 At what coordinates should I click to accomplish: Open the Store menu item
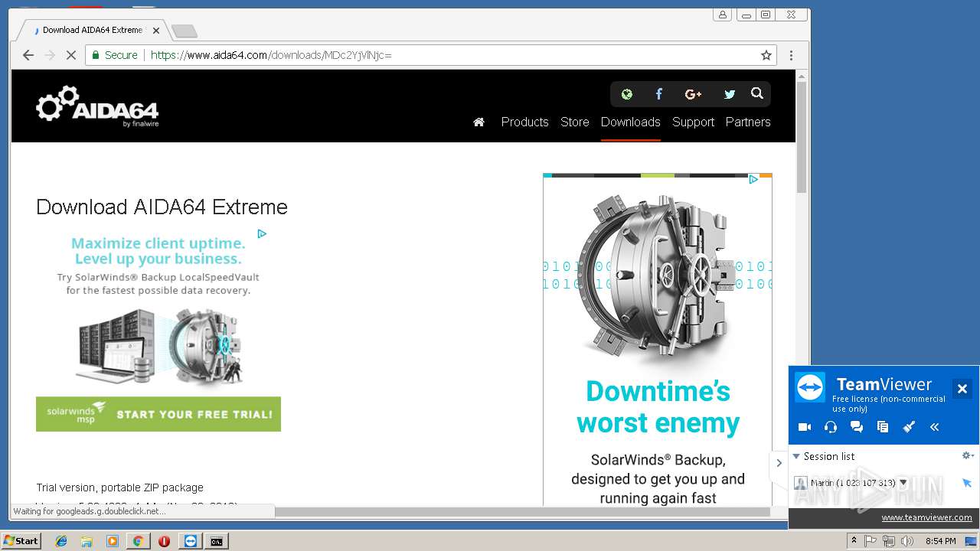[x=575, y=122]
